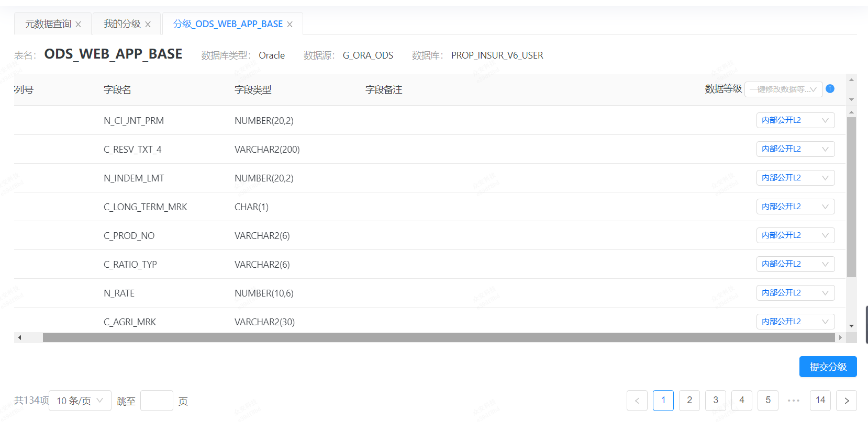Click the 字段类型 column header
This screenshot has width=868, height=422.
(253, 90)
